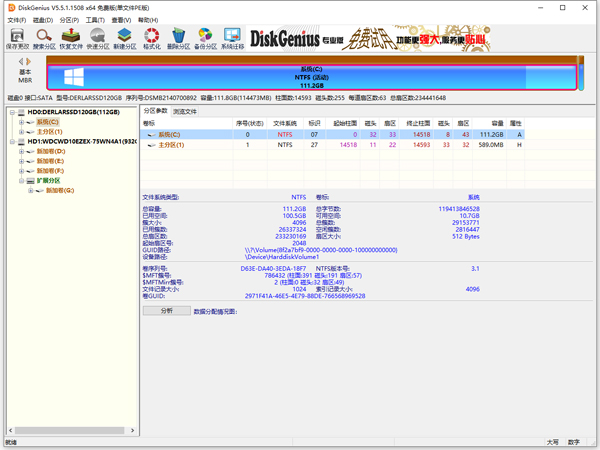The height and width of the screenshot is (450, 600).
Task: Select 新加卷(G:) in the disk tree
Action: click(60, 190)
